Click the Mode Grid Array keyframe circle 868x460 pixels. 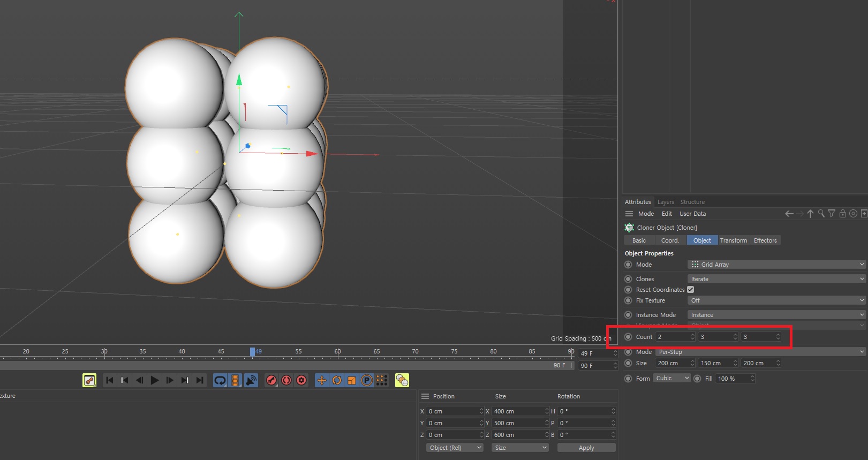tap(629, 265)
